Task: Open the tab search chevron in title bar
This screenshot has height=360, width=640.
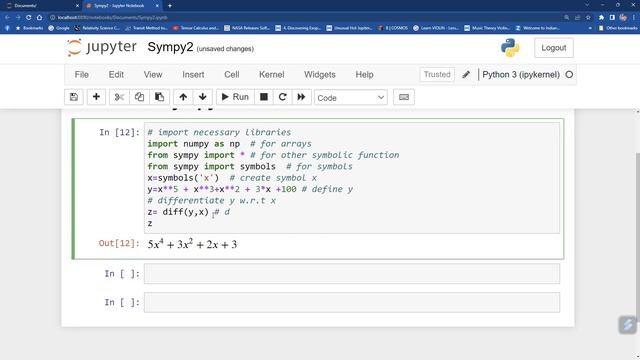Action: pos(587,5)
